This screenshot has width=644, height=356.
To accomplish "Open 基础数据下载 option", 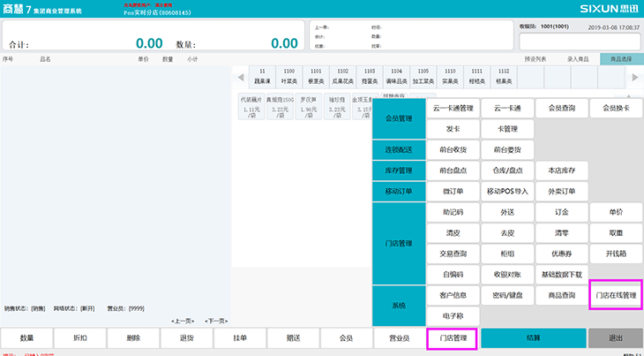I will [x=561, y=274].
